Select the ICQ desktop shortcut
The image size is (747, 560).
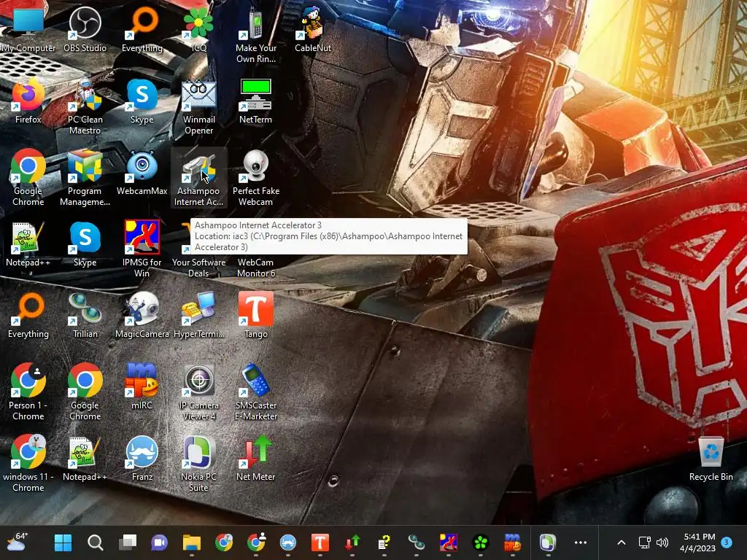point(198,30)
